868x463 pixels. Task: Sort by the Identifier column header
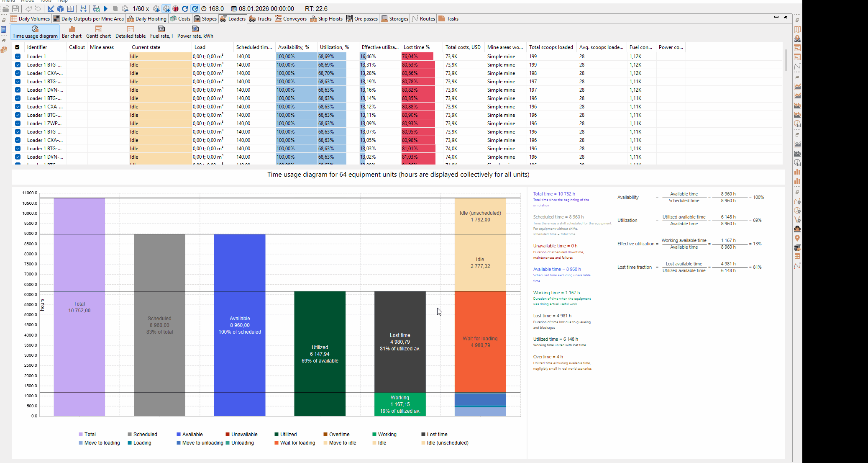click(46, 47)
